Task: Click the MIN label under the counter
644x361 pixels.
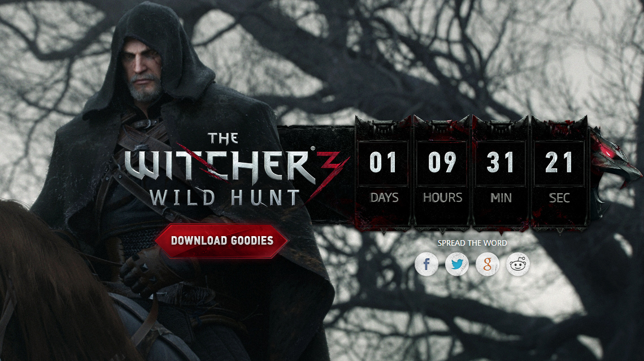Action: 501,198
